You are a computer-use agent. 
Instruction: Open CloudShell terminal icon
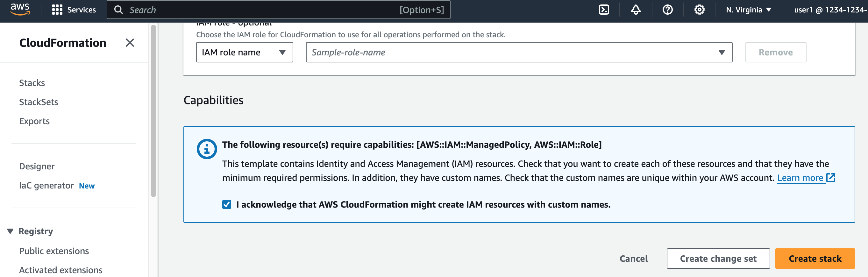point(603,10)
